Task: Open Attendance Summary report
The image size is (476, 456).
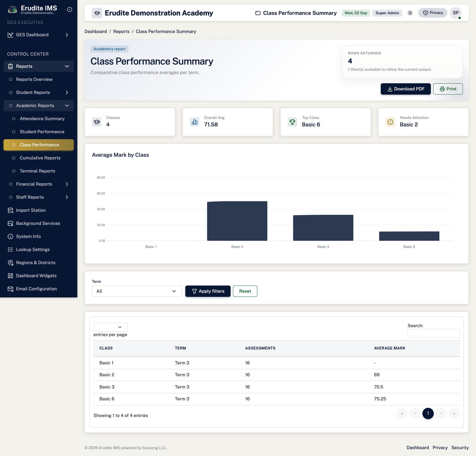Action: (39, 119)
